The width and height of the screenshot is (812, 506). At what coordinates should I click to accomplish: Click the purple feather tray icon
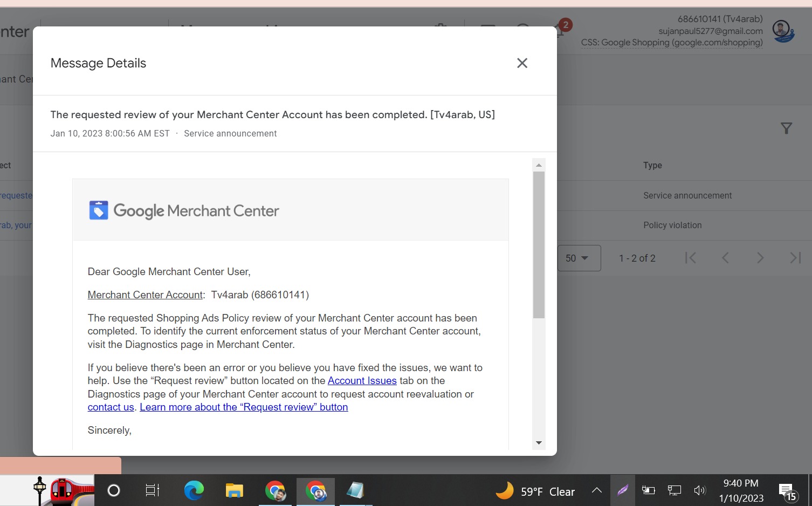pyautogui.click(x=623, y=490)
